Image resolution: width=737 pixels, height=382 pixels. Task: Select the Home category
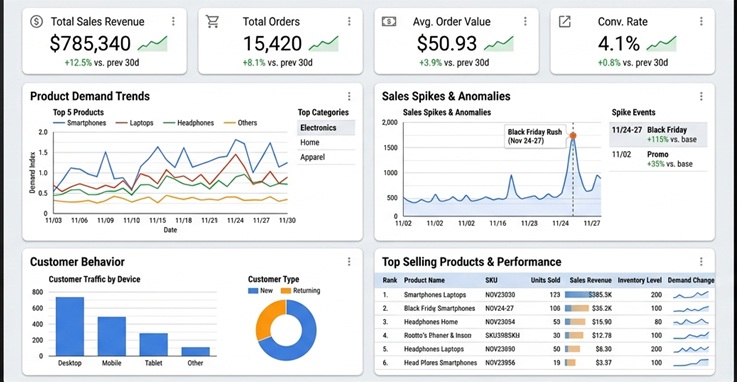point(326,142)
